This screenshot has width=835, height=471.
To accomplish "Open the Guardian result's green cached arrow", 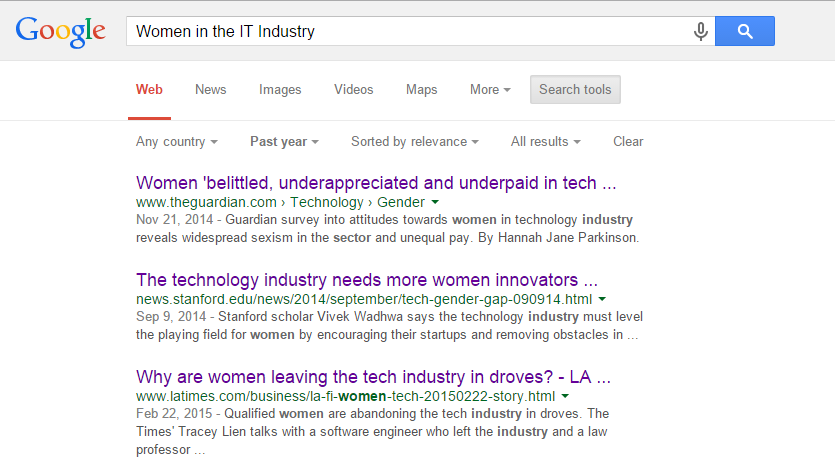I will click(435, 202).
